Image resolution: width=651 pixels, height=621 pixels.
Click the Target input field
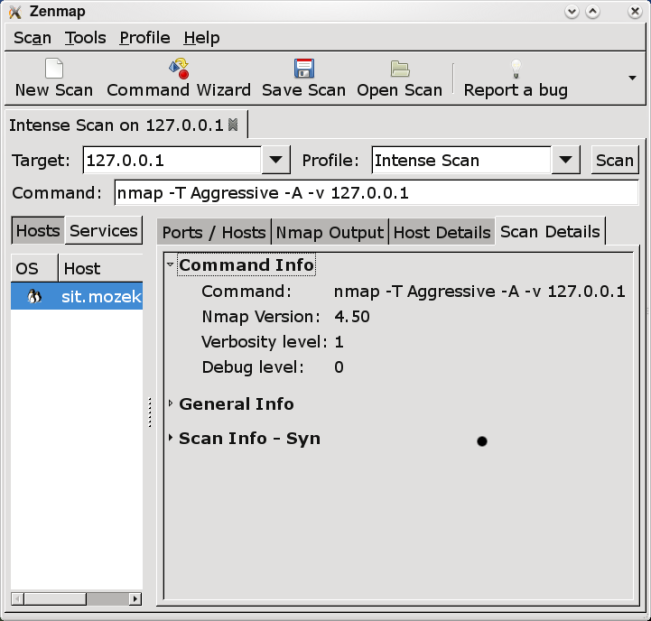coord(172,160)
